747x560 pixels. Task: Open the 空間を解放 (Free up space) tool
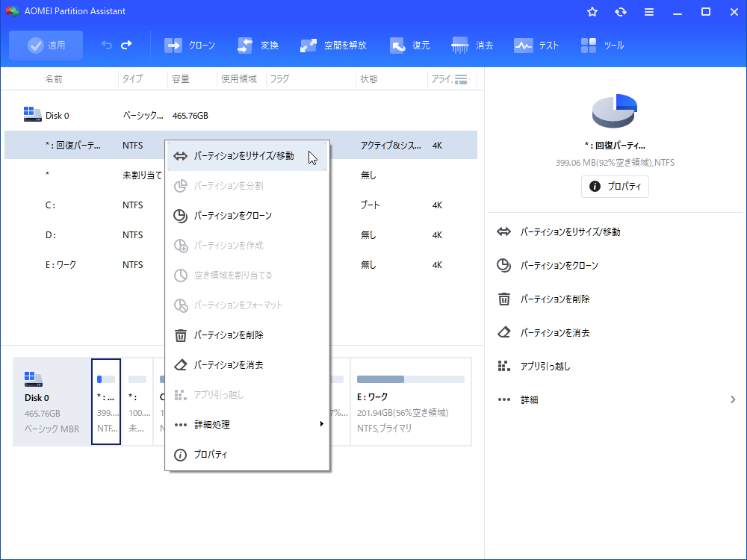click(333, 46)
